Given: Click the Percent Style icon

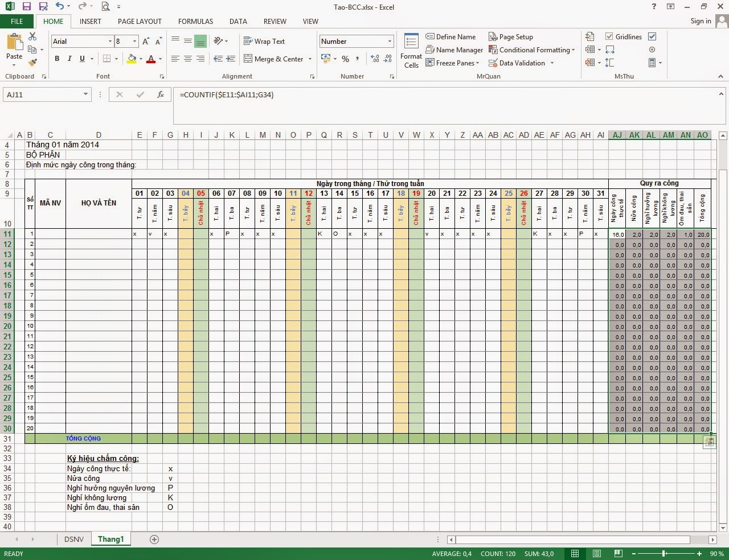Looking at the screenshot, I should 345,59.
